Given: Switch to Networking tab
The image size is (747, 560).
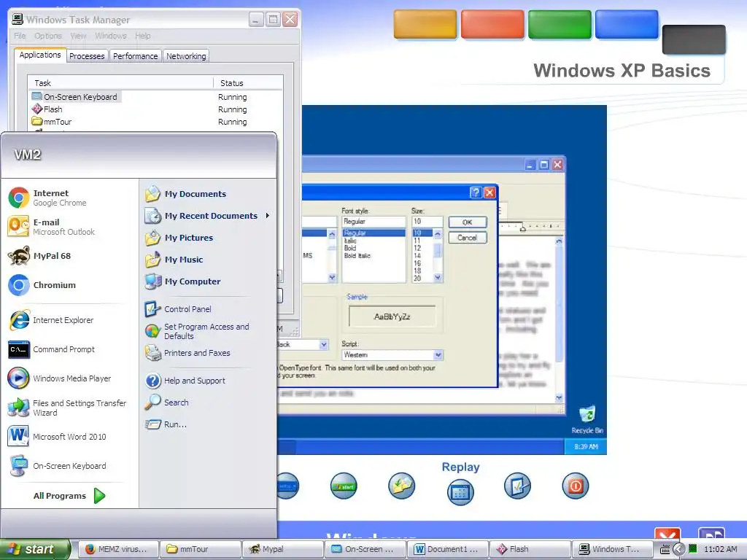Looking at the screenshot, I should (186, 56).
